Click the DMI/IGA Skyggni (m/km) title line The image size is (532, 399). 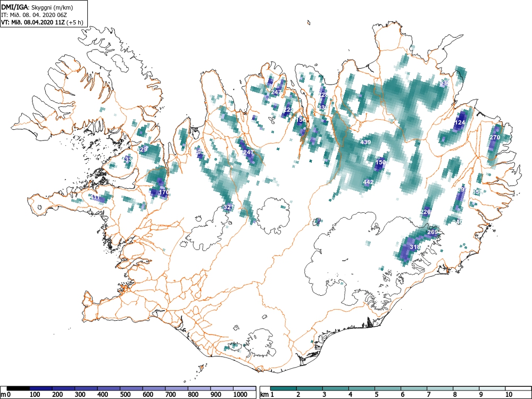point(37,7)
